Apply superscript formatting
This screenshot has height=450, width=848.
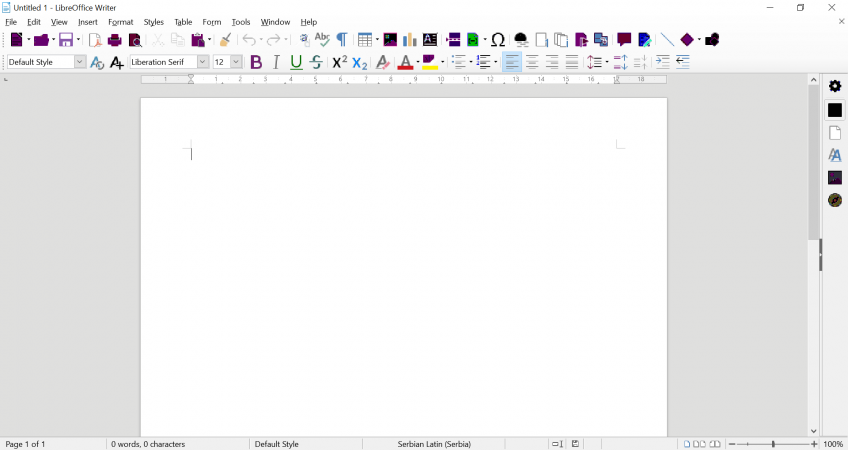pyautogui.click(x=340, y=62)
